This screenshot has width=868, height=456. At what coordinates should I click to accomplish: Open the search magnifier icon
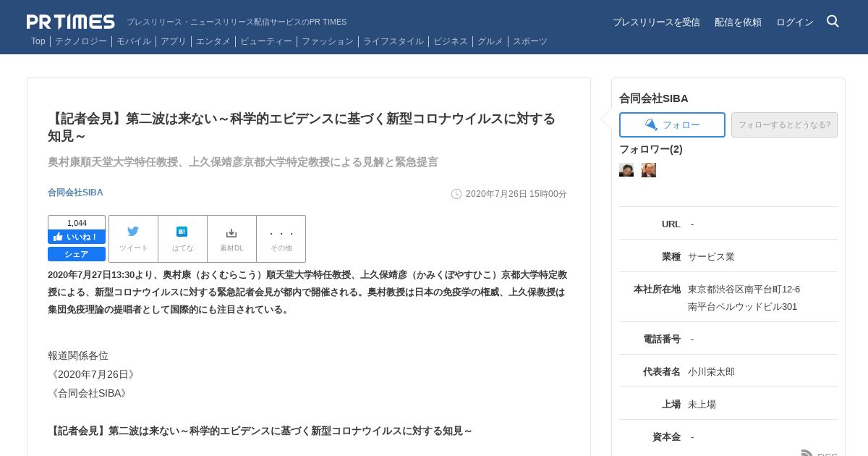833,21
